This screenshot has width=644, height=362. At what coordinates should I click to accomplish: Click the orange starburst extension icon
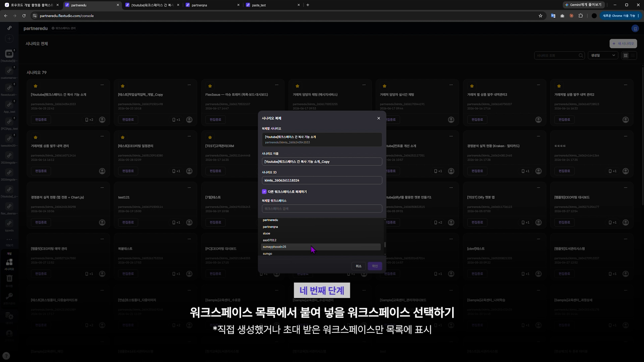[572, 16]
